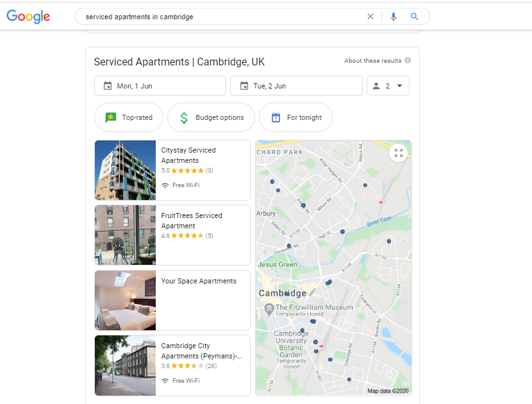Click Cambridge University Botanic Garden label
Image resolution: width=532 pixels, height=404 pixels.
pyautogui.click(x=291, y=344)
